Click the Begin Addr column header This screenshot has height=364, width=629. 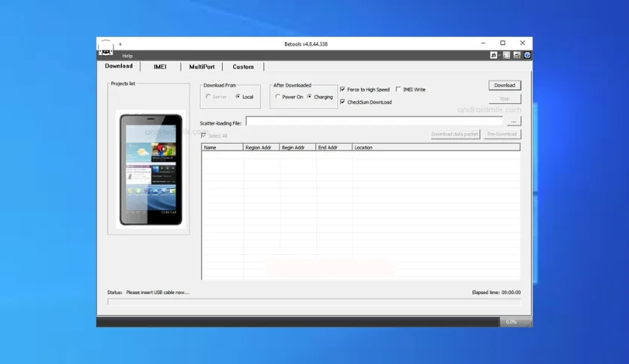(x=298, y=147)
